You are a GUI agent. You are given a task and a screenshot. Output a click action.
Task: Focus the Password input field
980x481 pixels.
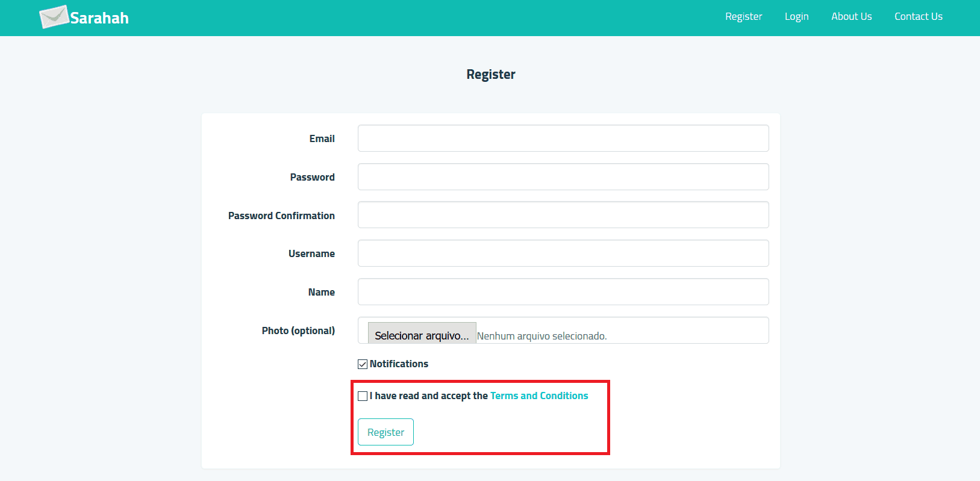pos(563,177)
